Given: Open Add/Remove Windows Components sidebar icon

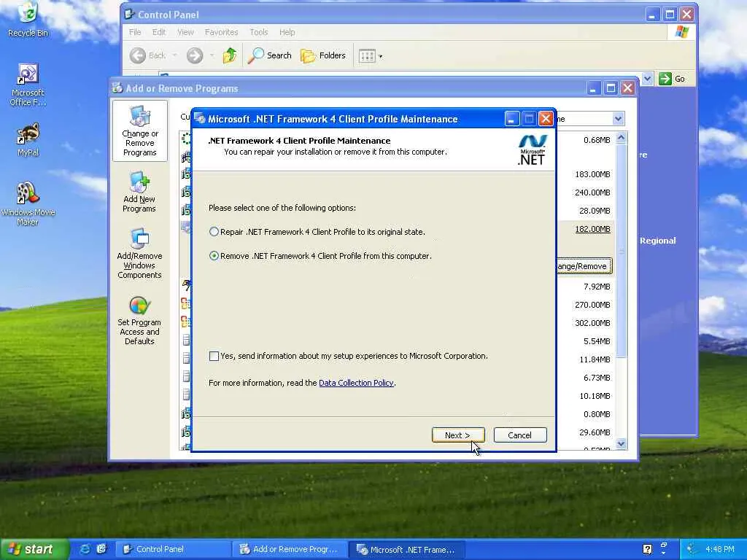Looking at the screenshot, I should pos(139,254).
